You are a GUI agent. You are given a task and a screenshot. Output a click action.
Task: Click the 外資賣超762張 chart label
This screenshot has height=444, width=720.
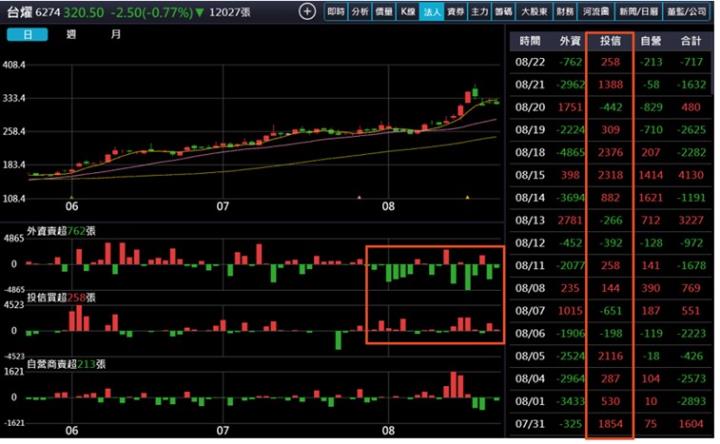(x=61, y=231)
